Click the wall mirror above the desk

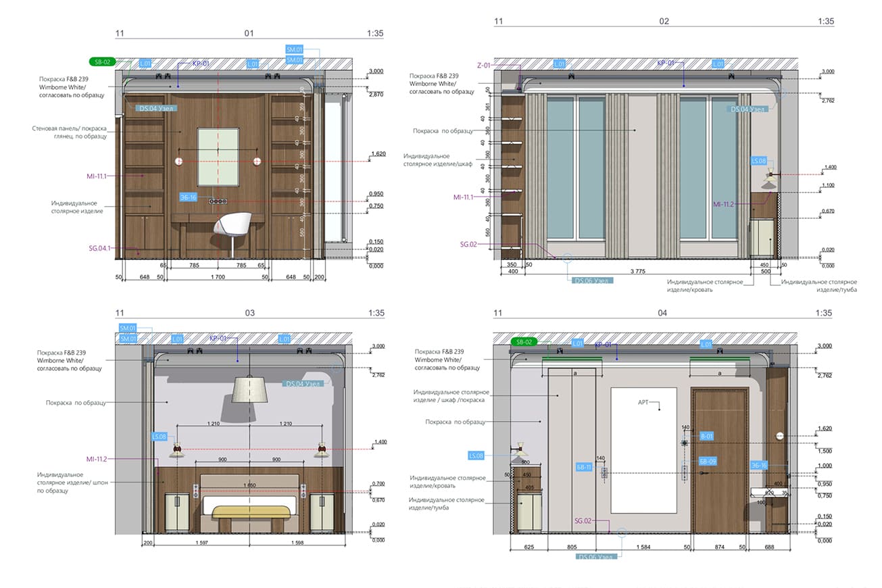coord(218,156)
